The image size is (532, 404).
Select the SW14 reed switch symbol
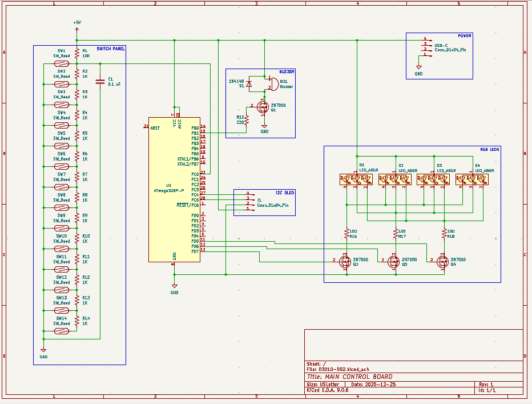[61, 331]
